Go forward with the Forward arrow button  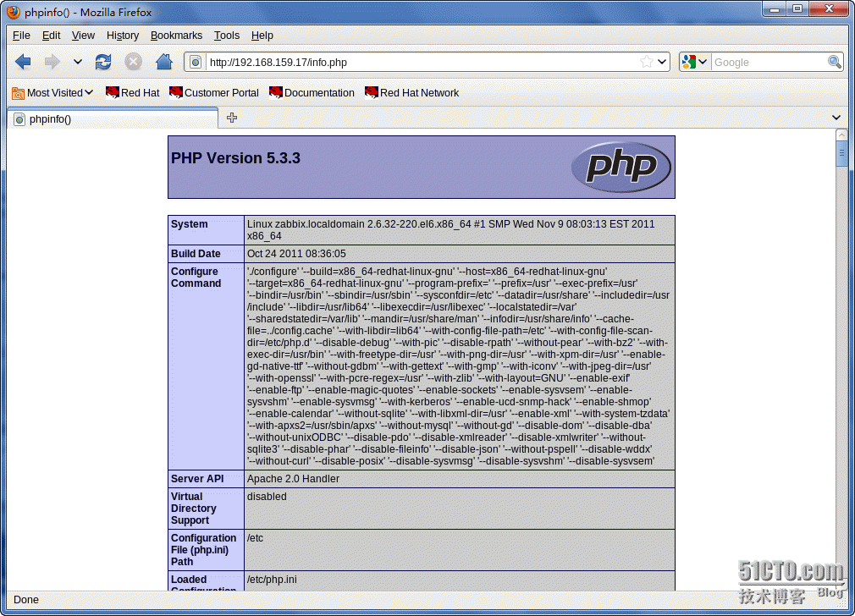pyautogui.click(x=52, y=62)
